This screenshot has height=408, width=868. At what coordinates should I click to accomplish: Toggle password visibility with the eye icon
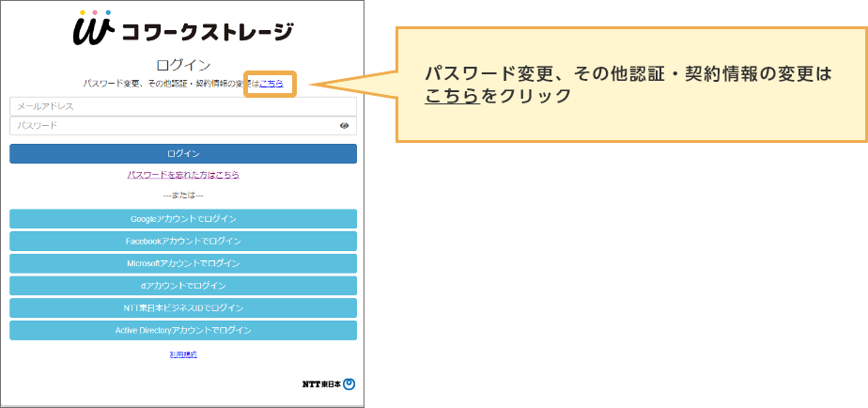(344, 125)
